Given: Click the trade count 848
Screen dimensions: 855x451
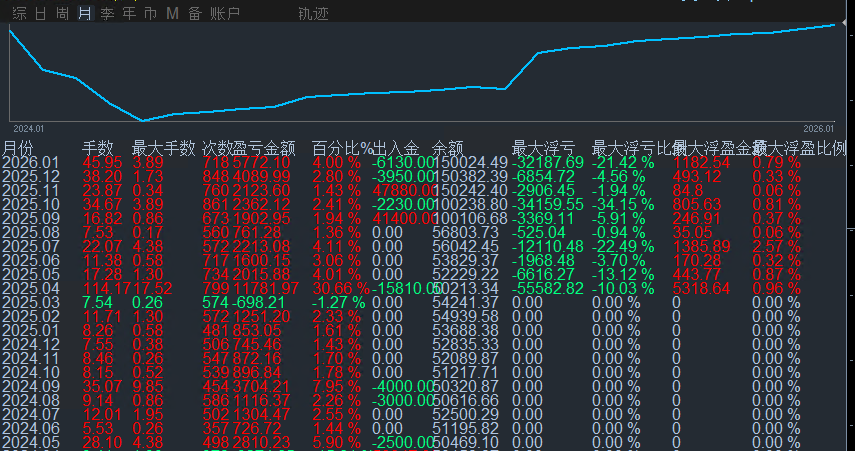Looking at the screenshot, I should pos(216,177).
